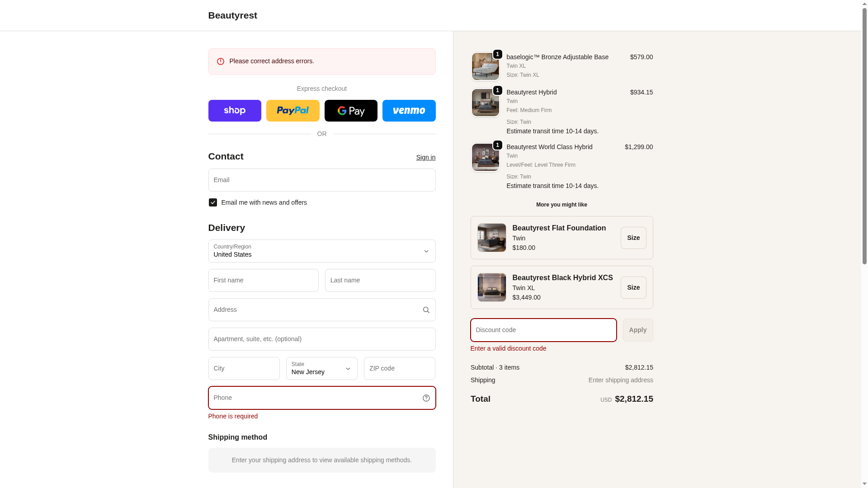Click the page vertical scrollbar
The height and width of the screenshot is (488, 868).
[x=864, y=136]
